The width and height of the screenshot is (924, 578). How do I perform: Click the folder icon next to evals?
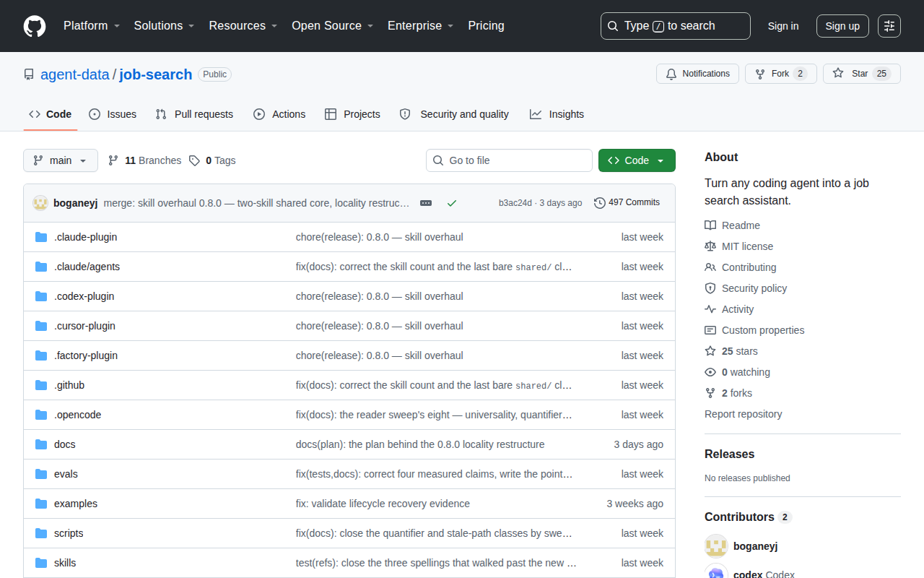[41, 474]
